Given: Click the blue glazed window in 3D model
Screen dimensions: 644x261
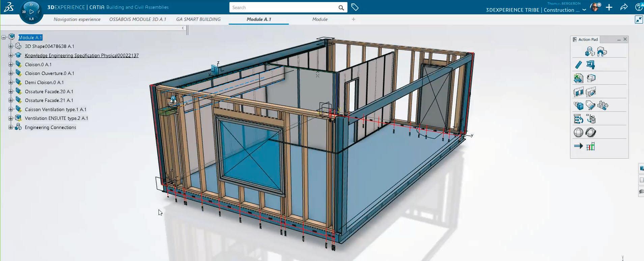Looking at the screenshot, I should pyautogui.click(x=250, y=155).
